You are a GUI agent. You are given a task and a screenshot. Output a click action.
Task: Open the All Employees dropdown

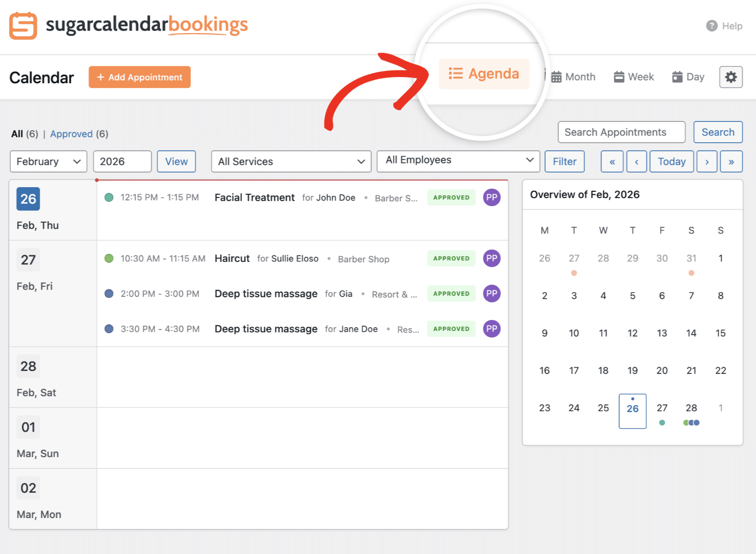point(458,161)
